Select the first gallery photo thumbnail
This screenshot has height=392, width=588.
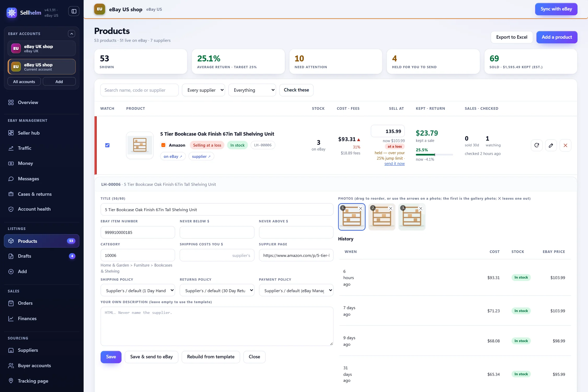[x=352, y=217]
